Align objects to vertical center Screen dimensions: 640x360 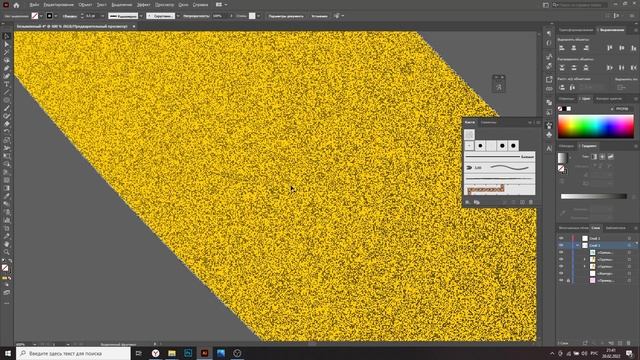coord(622,48)
